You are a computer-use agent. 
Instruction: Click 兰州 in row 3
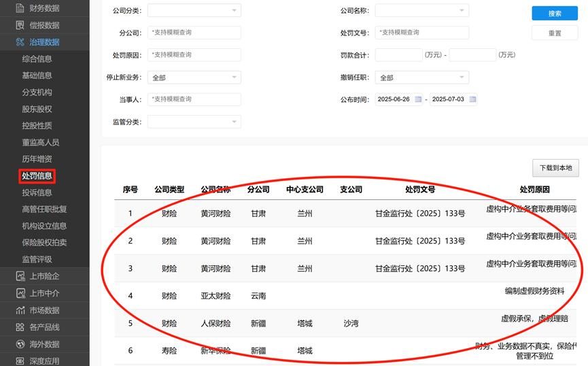(305, 269)
